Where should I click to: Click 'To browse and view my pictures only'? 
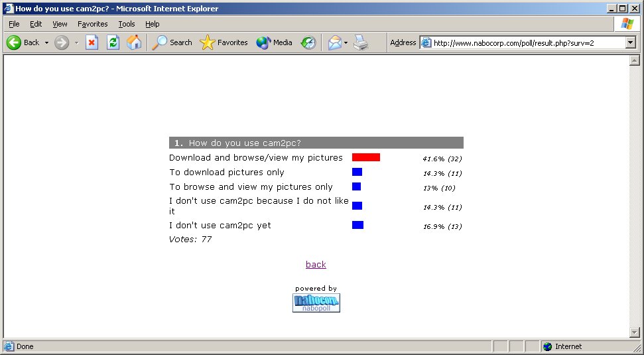[251, 187]
